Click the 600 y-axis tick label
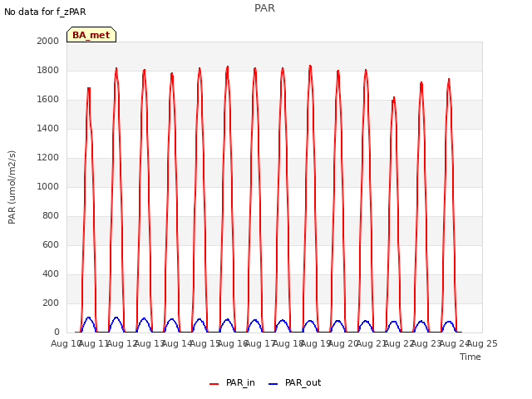The width and height of the screenshot is (532, 399). pyautogui.click(x=51, y=244)
